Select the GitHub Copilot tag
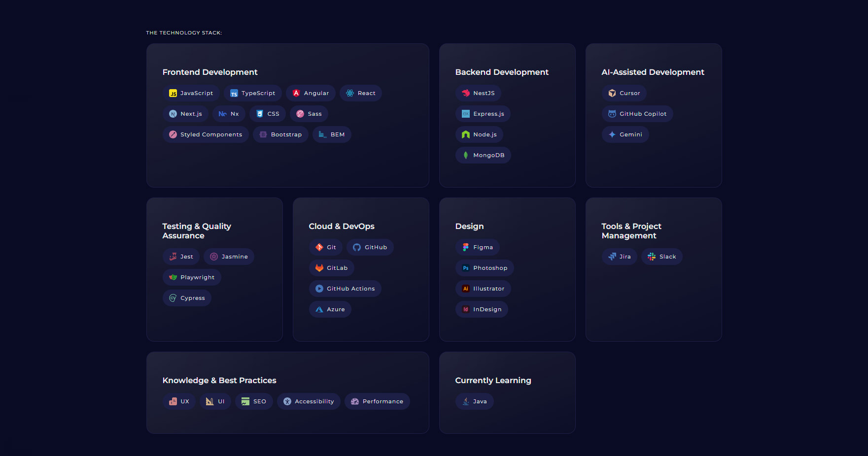 [637, 114]
